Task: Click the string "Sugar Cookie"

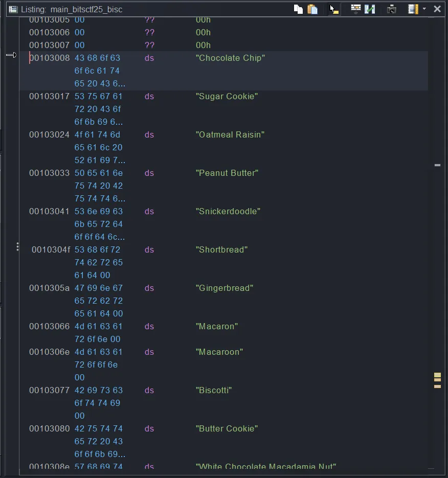Action: pos(226,96)
